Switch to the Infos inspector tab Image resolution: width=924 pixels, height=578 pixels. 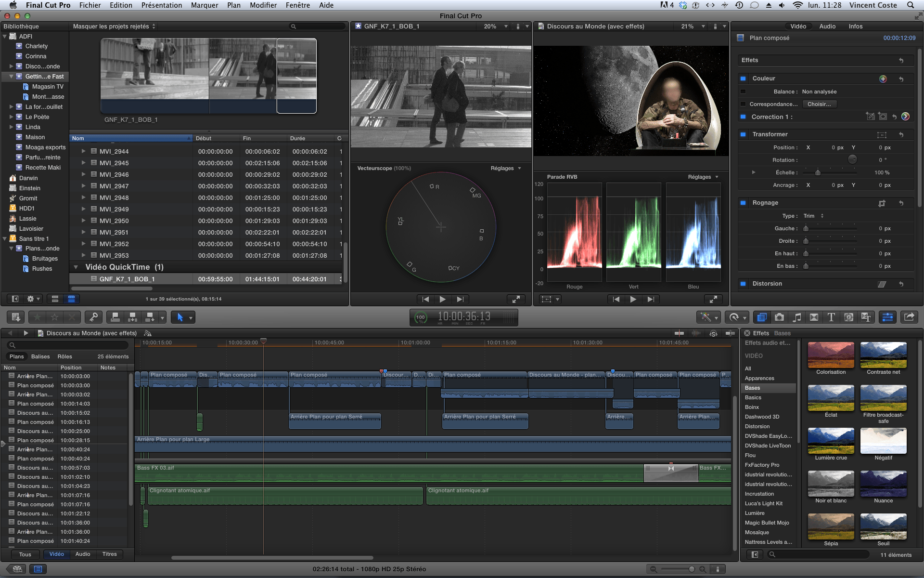(856, 26)
